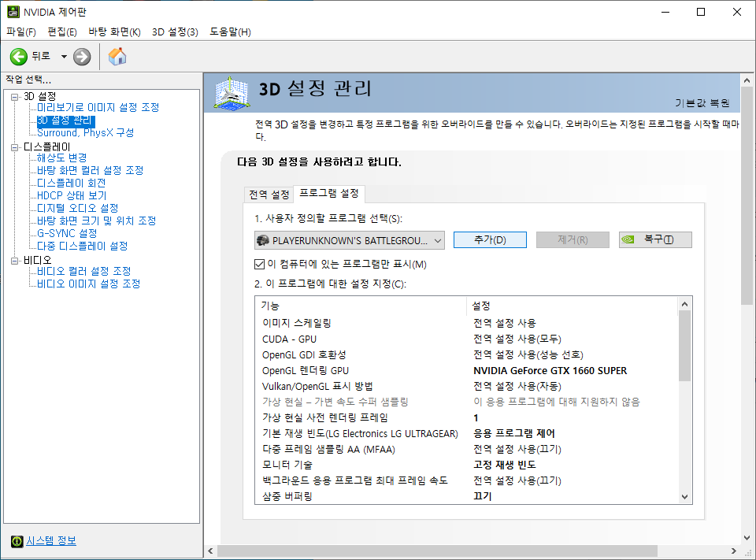Image resolution: width=756 pixels, height=560 pixels.
Task: Click the 추가(D) button
Action: point(490,239)
